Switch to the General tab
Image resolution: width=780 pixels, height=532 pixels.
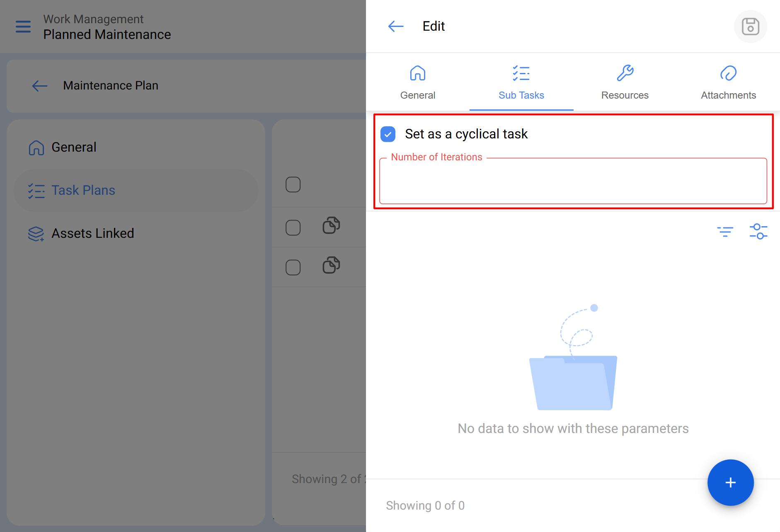coord(417,82)
